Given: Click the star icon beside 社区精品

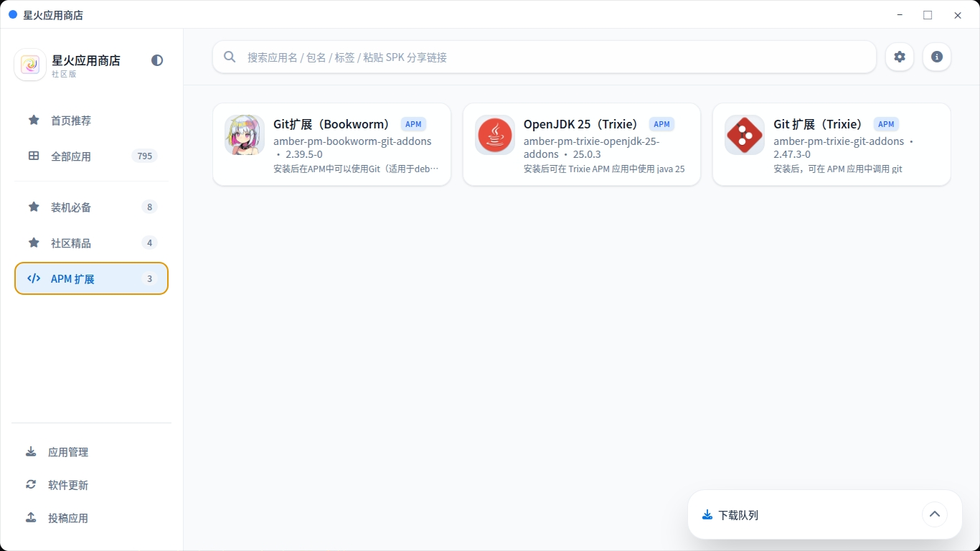Looking at the screenshot, I should click(34, 242).
